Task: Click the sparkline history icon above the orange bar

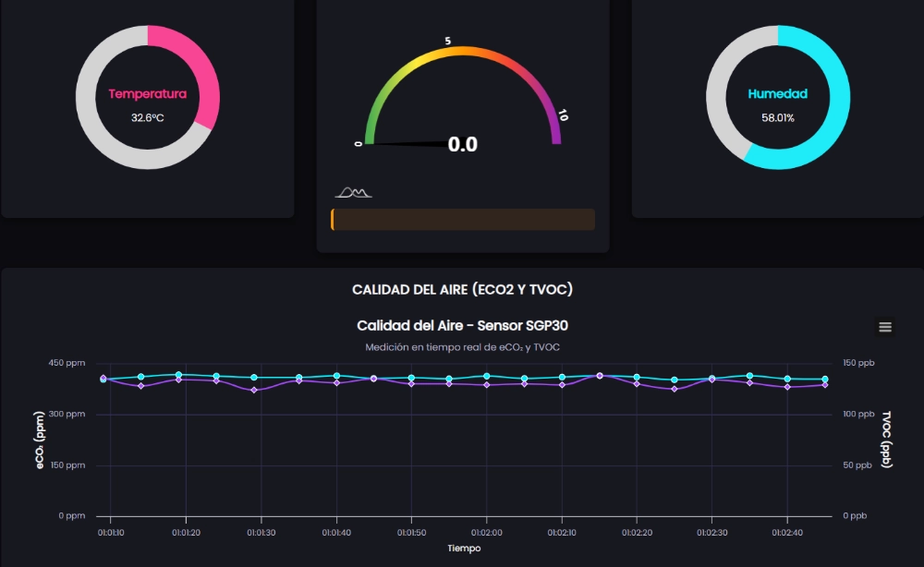Action: pyautogui.click(x=354, y=191)
